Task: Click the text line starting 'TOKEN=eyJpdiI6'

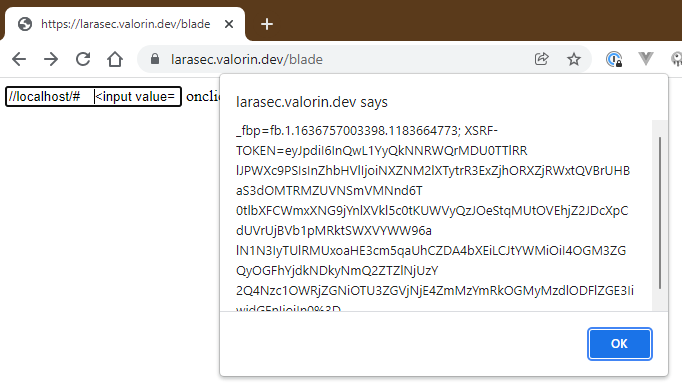Action: (381, 150)
